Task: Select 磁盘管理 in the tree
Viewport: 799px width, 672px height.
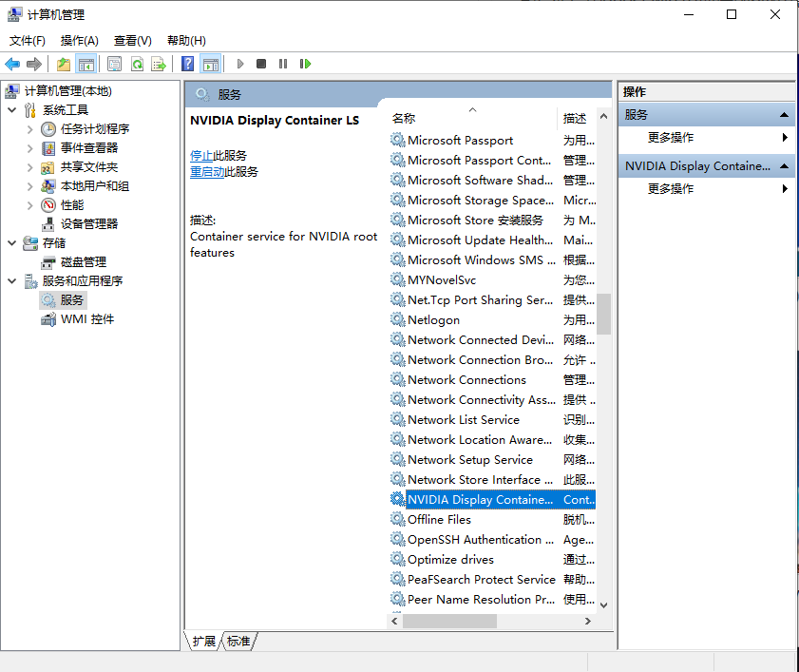Action: click(84, 261)
